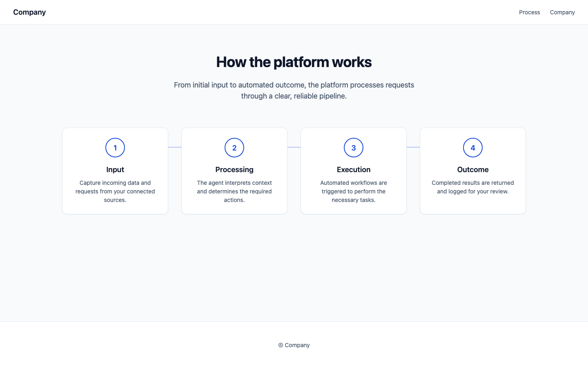
Task: Select the Outcome card title
Action: point(473,170)
